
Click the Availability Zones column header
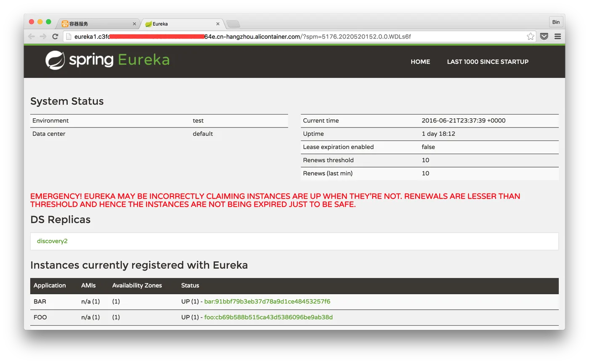point(137,285)
